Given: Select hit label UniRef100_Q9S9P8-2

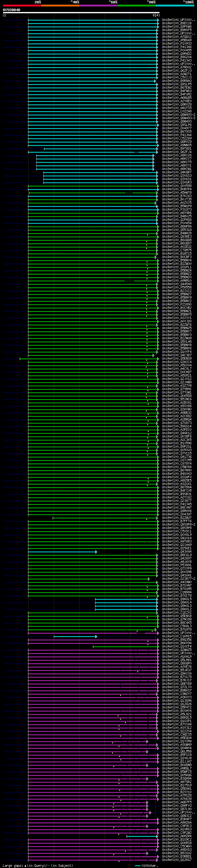Looking at the screenshot, I should (x=179, y=525).
